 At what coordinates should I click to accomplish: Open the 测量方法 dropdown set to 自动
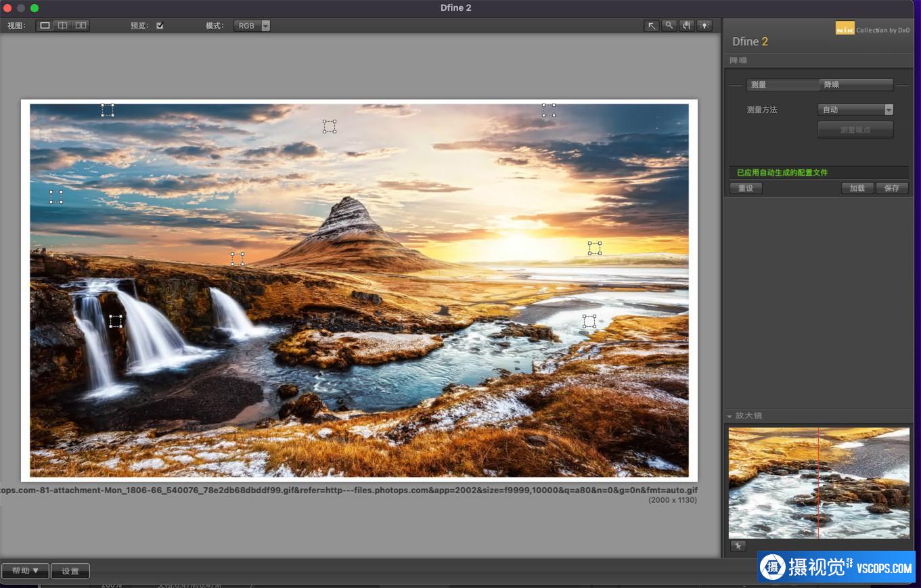[855, 110]
